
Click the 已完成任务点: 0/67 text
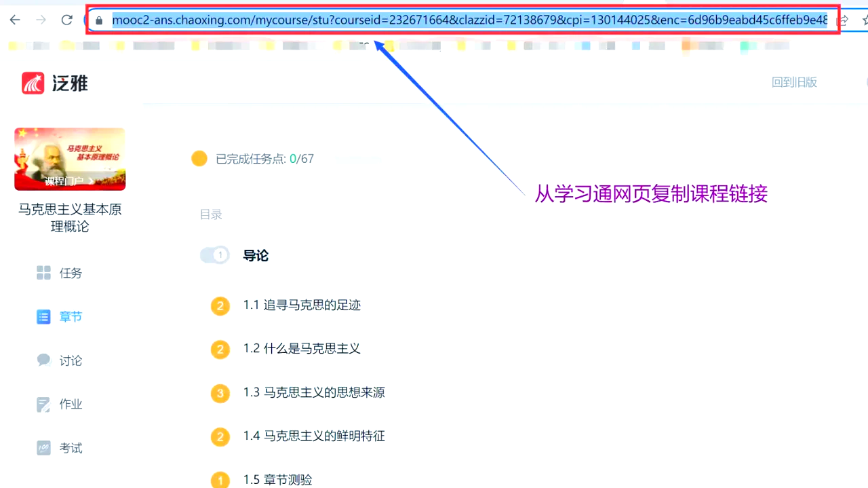(x=264, y=159)
